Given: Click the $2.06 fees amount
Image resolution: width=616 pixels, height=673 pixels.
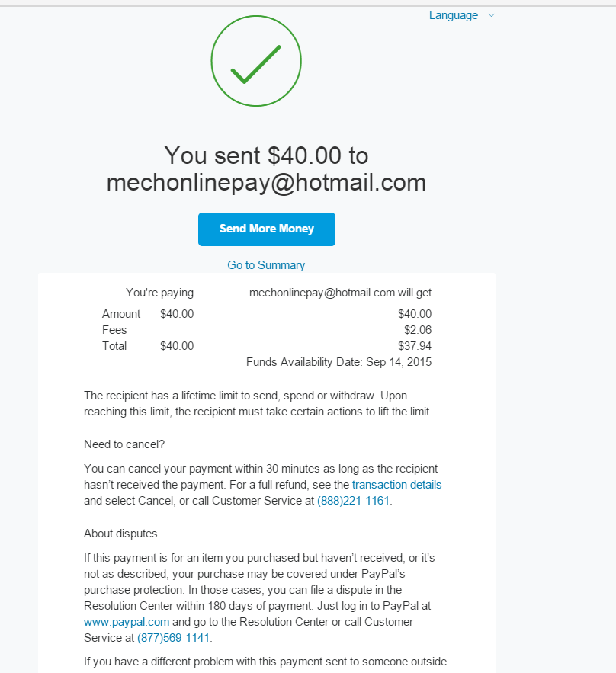Looking at the screenshot, I should point(417,330).
